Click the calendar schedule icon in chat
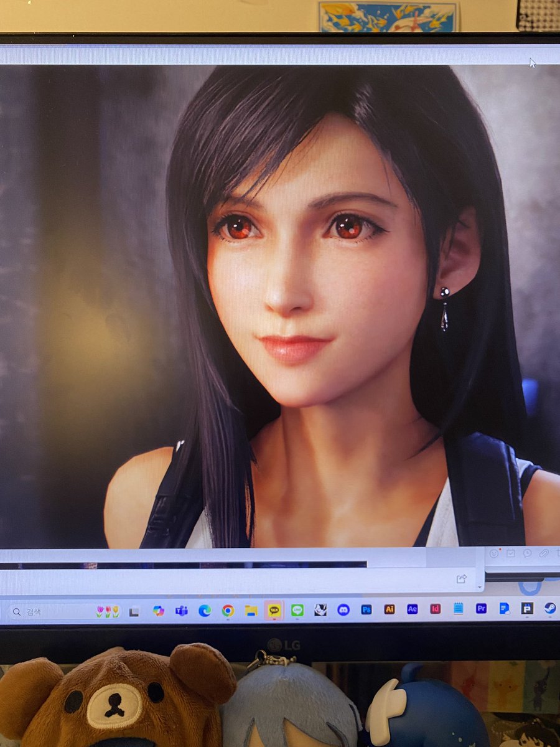The image size is (560, 747). tap(511, 553)
